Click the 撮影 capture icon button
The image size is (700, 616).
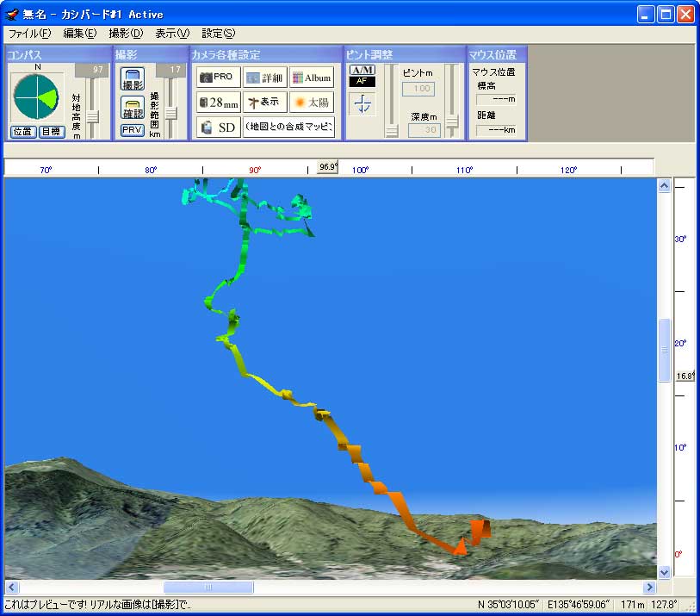(132, 80)
